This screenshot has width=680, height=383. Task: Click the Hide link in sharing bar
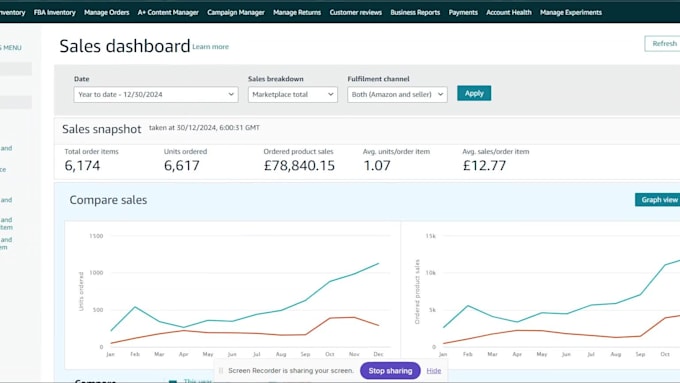click(x=434, y=371)
